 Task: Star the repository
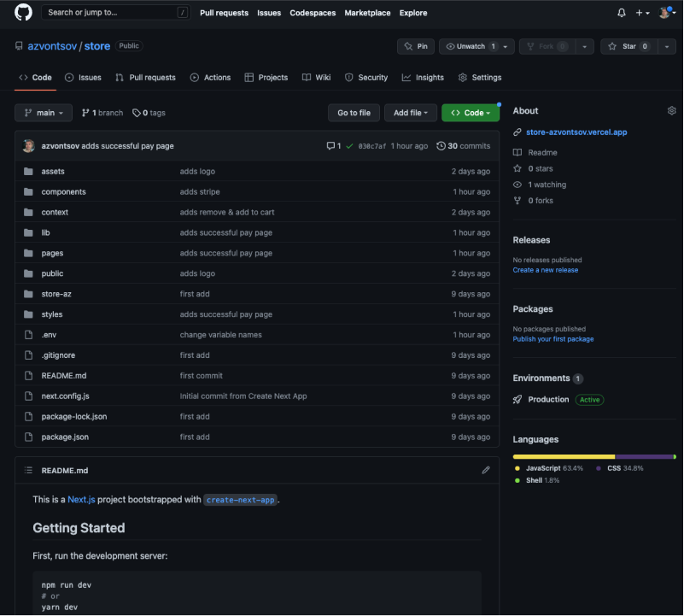click(x=628, y=46)
